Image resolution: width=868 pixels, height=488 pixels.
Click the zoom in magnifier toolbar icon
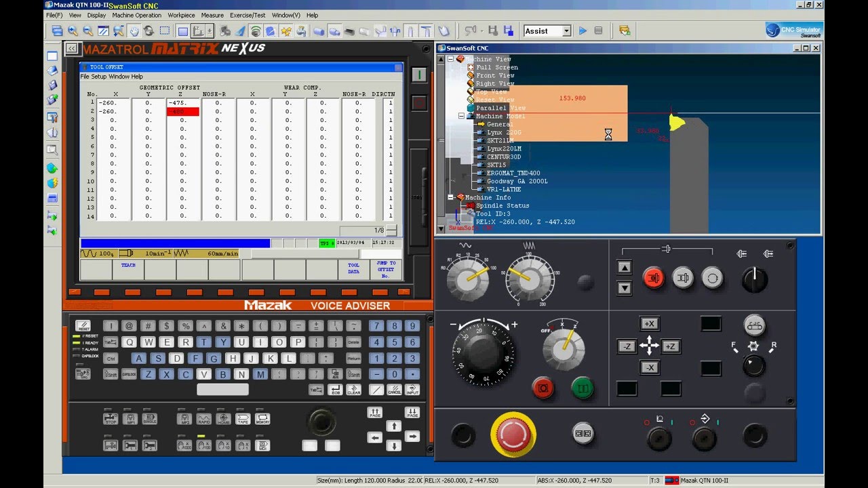pos(72,30)
